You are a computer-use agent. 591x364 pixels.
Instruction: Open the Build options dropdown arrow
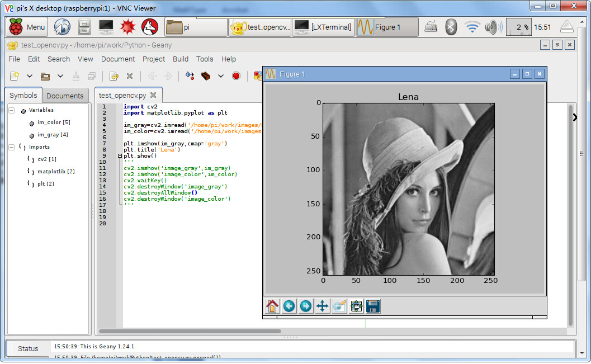221,76
